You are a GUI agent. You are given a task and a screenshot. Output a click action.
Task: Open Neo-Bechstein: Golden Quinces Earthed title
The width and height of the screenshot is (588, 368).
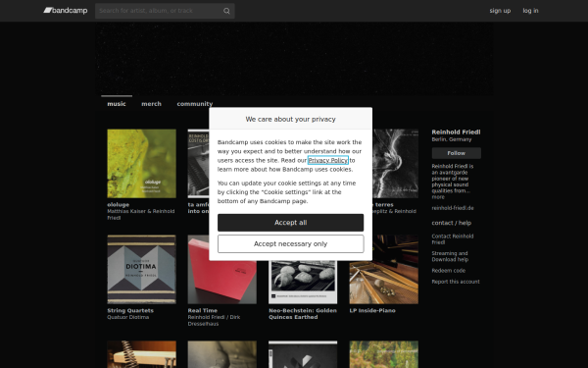click(303, 314)
